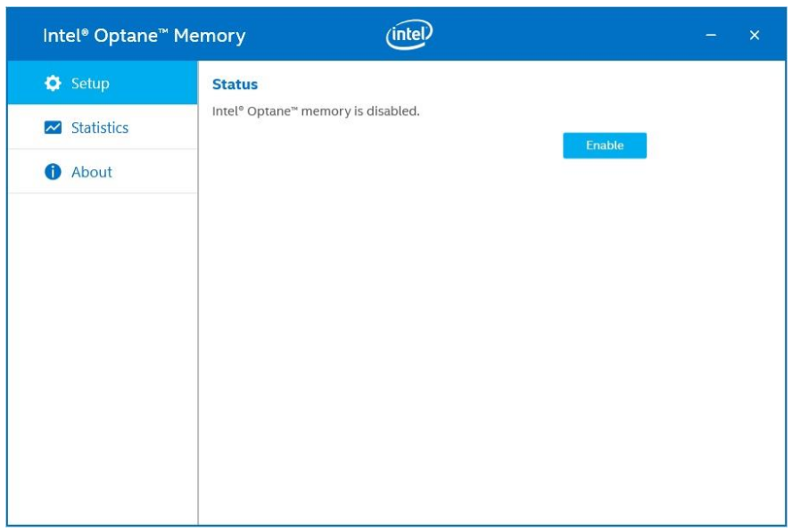This screenshot has height=532, width=792.
Task: Click blank area right of the Enable button
Action: click(714, 145)
